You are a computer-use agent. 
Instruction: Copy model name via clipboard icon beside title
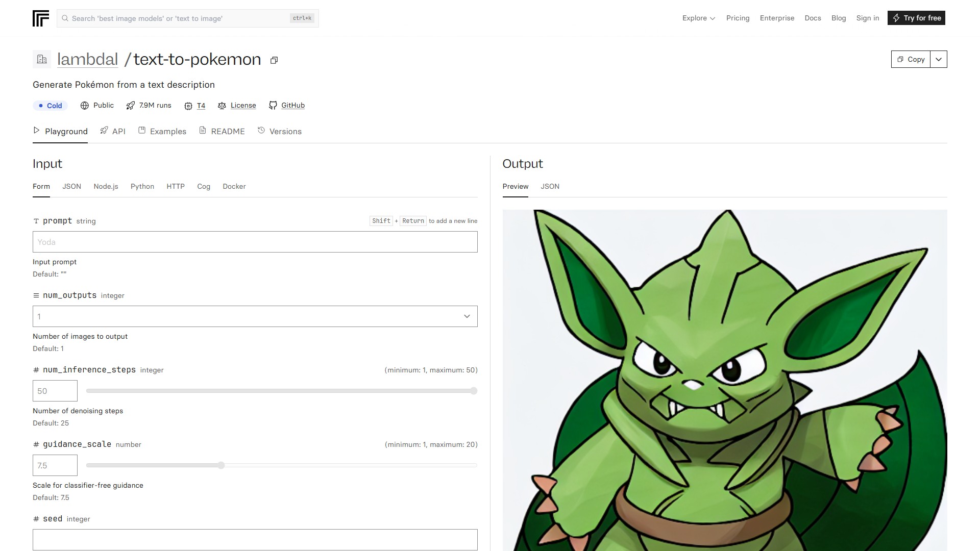pos(274,60)
